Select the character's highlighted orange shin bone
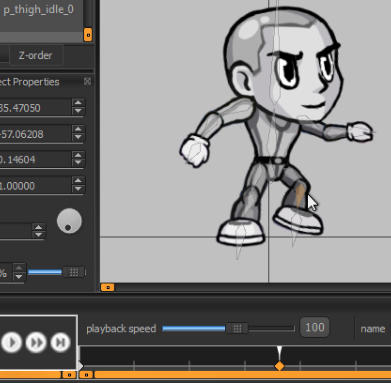This screenshot has height=383, width=391. click(x=300, y=196)
